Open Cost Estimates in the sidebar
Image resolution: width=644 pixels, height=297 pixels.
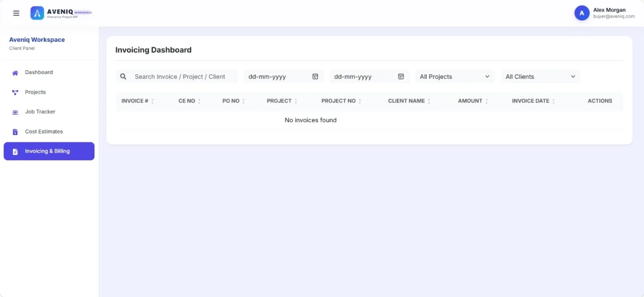pos(49,132)
